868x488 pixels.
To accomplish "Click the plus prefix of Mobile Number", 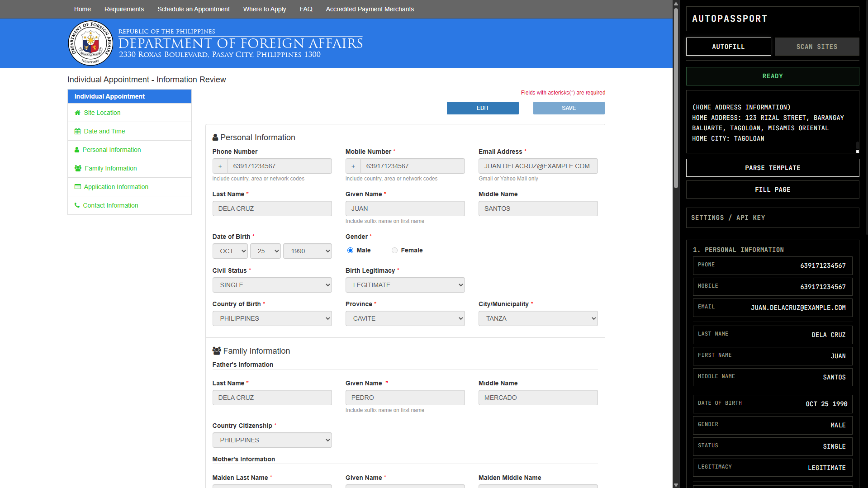I will (353, 166).
